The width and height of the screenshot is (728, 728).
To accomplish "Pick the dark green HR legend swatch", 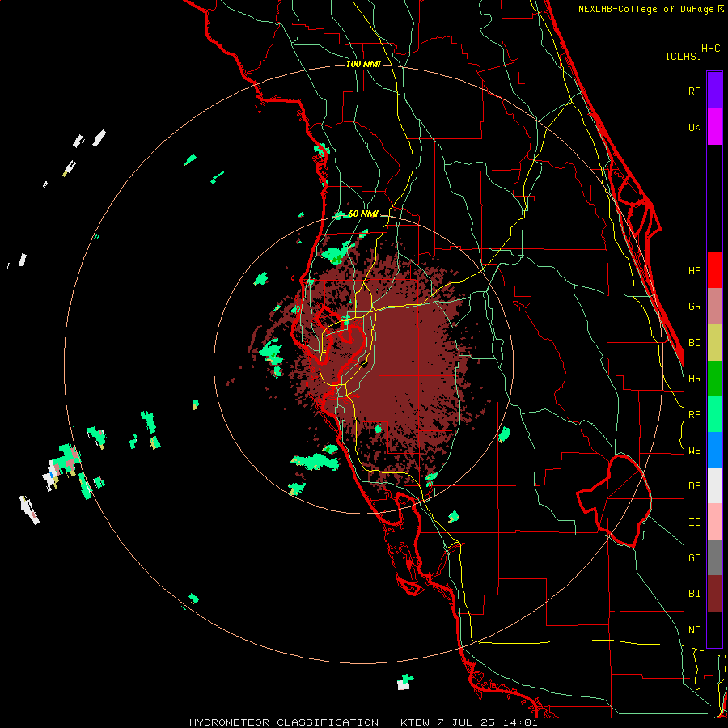I will pyautogui.click(x=714, y=379).
